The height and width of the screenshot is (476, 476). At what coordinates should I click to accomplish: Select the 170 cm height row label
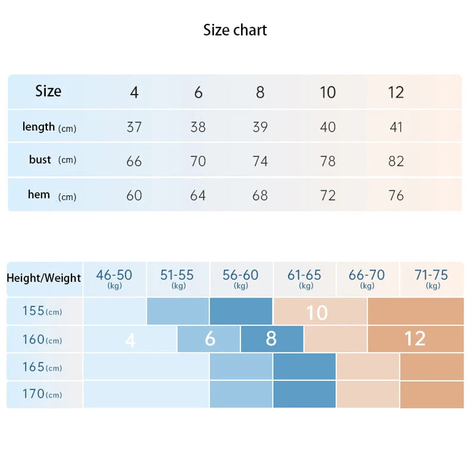[x=42, y=394]
